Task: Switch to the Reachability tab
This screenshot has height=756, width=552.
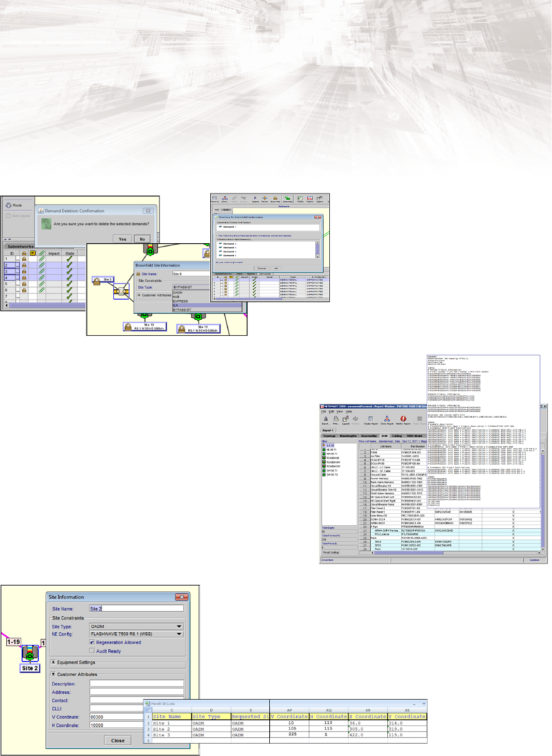Action: (369, 436)
